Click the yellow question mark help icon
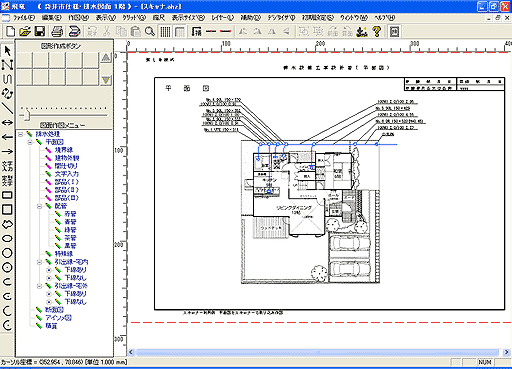The image size is (512, 369). pos(377,32)
